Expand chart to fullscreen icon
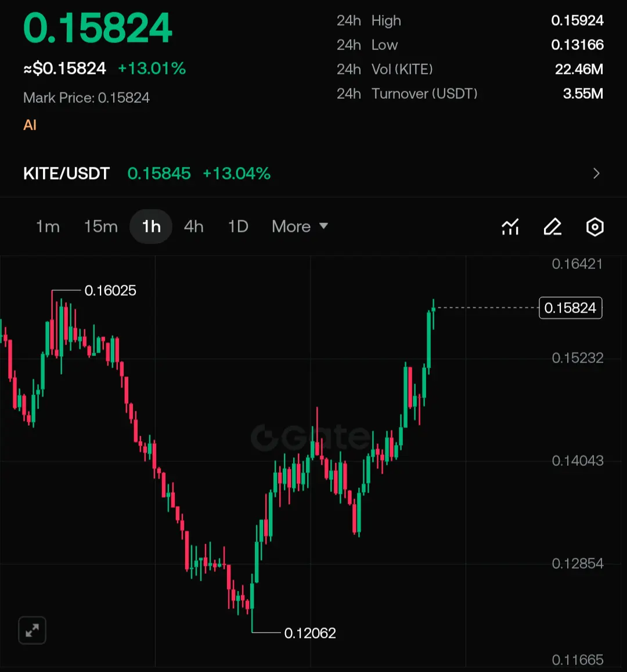 tap(32, 630)
